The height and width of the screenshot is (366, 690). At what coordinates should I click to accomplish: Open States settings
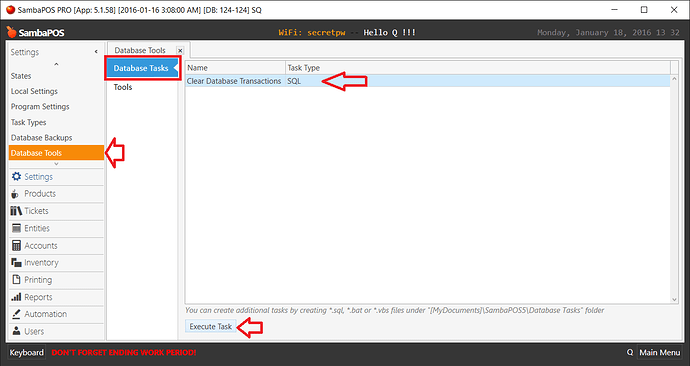pos(21,76)
